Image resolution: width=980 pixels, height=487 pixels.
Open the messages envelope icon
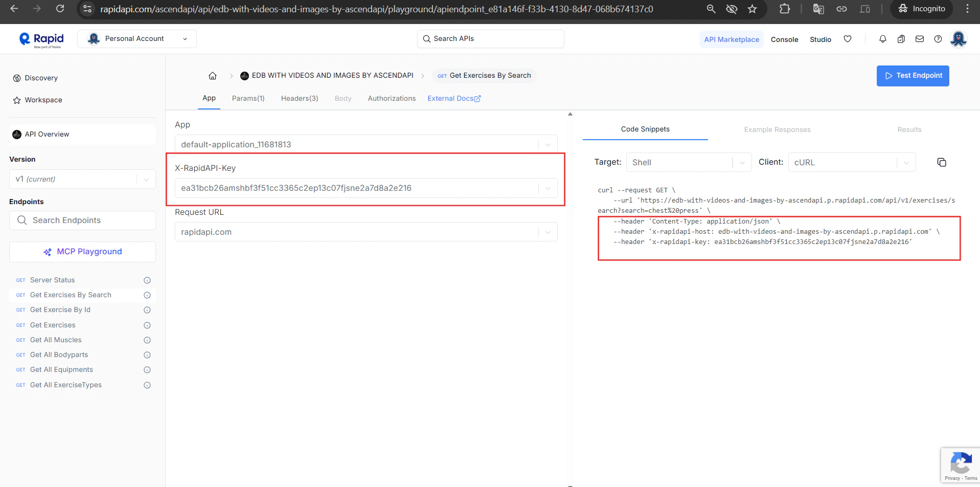click(x=919, y=39)
